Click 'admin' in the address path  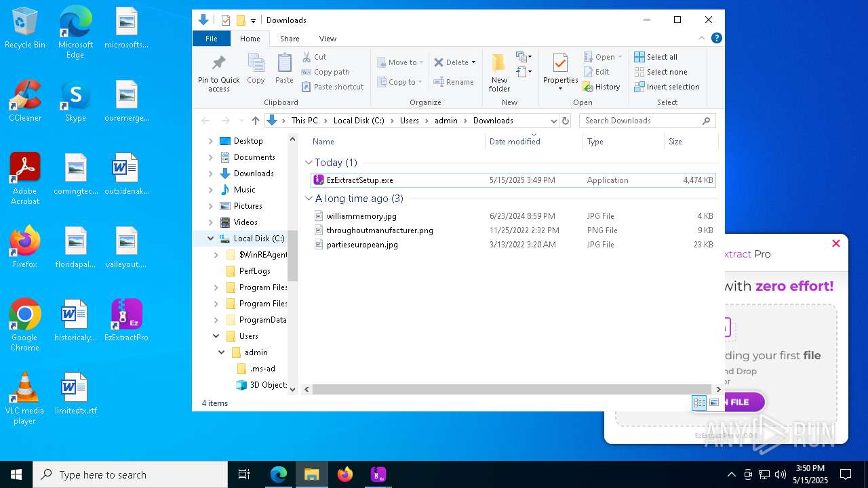pyautogui.click(x=446, y=121)
